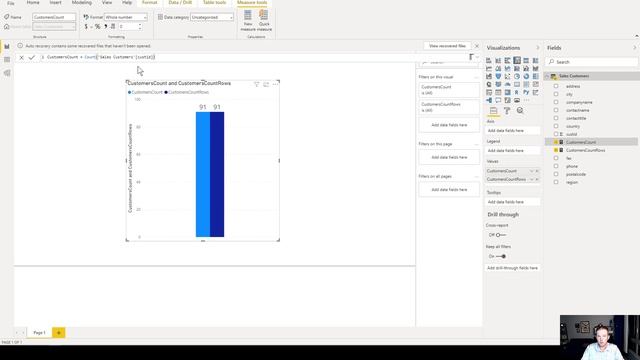Open the Data category Uncategorized dropdown

212,17
